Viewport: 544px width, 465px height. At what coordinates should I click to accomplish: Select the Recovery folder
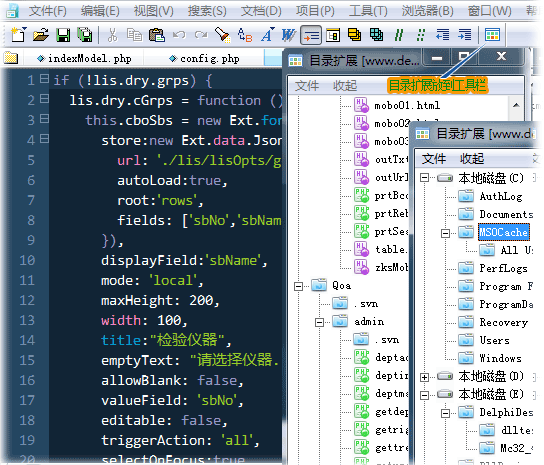tap(503, 322)
